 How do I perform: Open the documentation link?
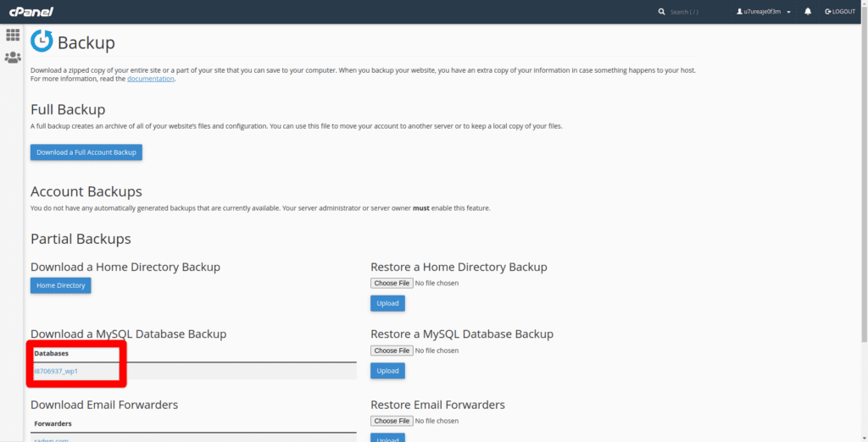pos(150,79)
